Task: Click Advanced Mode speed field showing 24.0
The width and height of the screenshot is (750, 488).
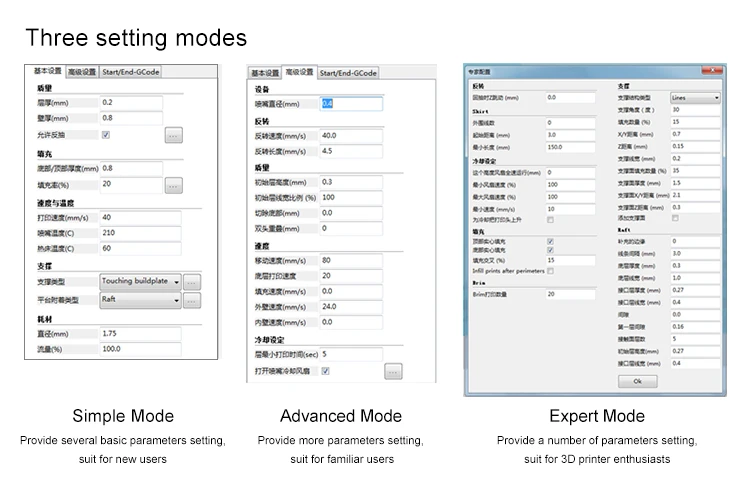Action: [x=351, y=307]
